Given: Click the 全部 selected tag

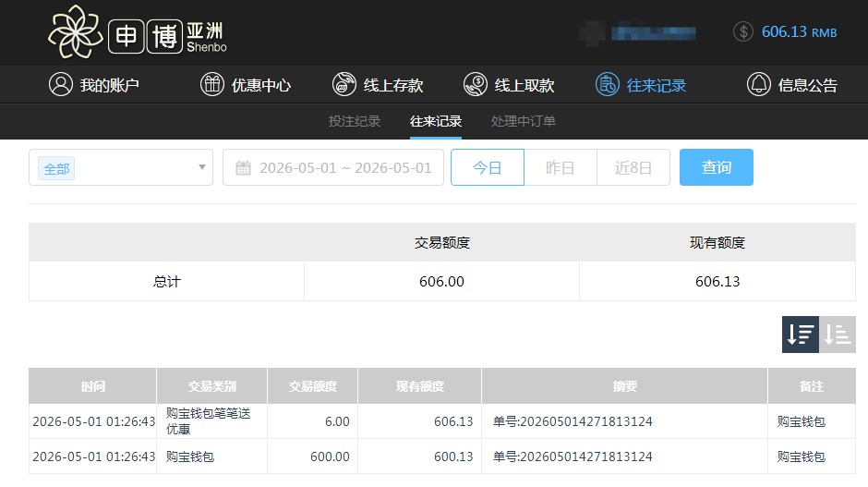Looking at the screenshot, I should [56, 168].
